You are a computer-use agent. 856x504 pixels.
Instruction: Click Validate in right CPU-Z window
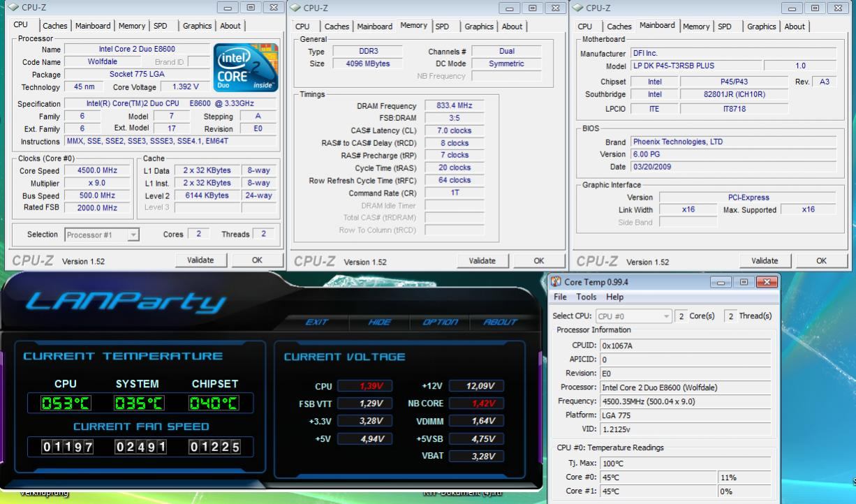tap(764, 260)
